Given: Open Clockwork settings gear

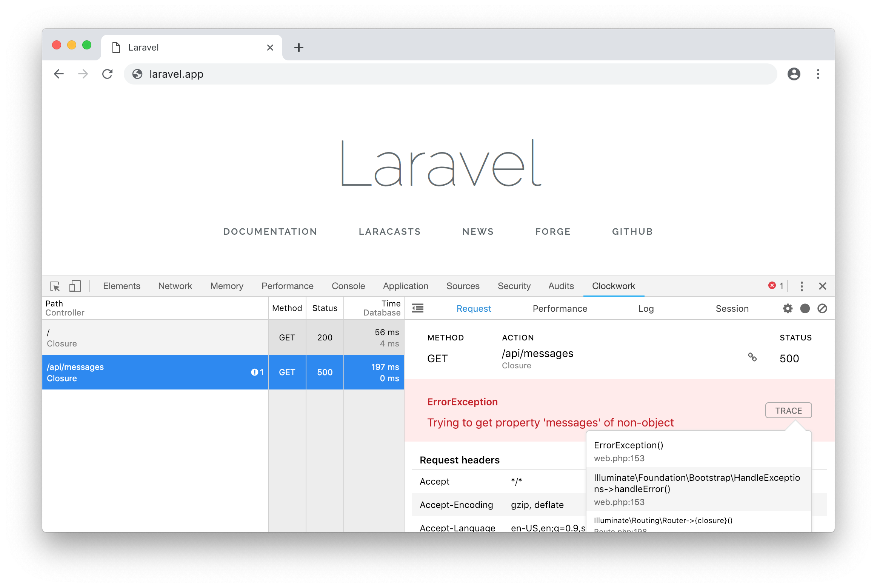Looking at the screenshot, I should (788, 309).
